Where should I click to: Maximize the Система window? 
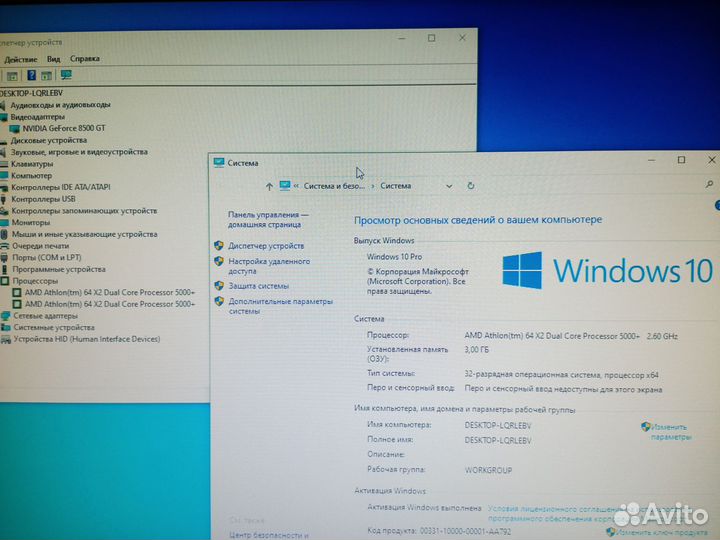[681, 160]
